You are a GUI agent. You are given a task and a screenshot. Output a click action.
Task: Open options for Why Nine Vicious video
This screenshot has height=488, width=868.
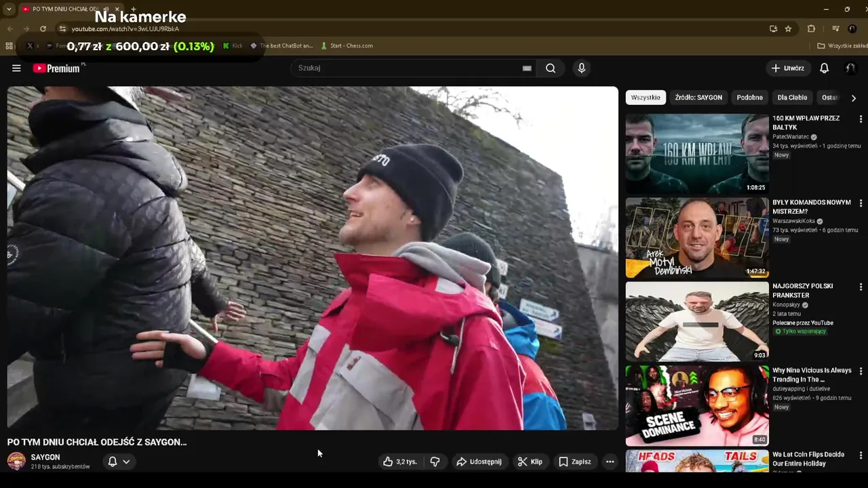(x=861, y=371)
